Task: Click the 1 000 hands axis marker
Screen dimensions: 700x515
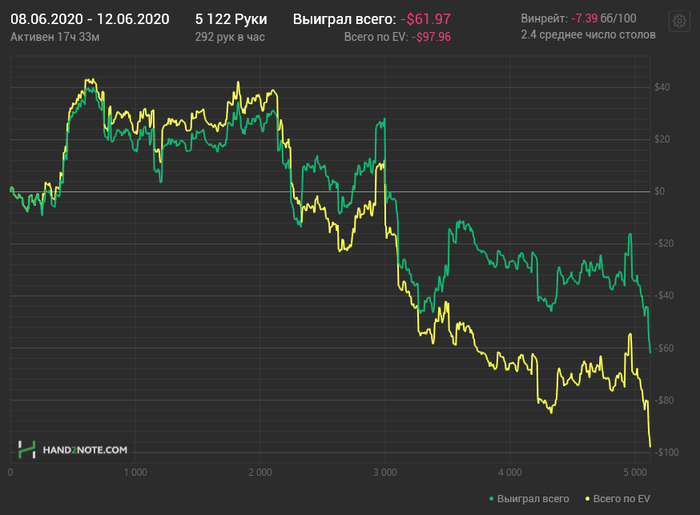Action: [135, 472]
